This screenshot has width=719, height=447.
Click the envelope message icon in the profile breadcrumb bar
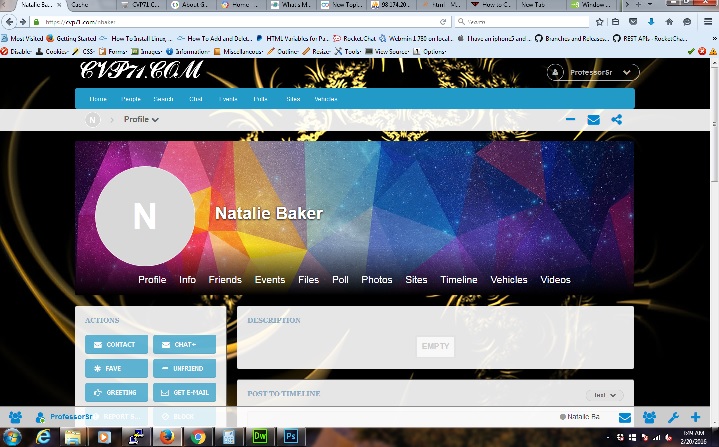point(593,120)
